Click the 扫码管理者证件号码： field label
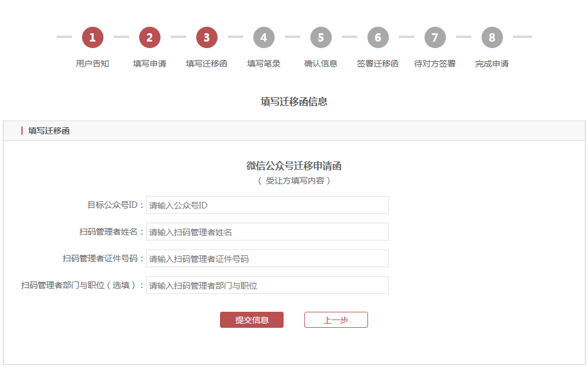 pyautogui.click(x=103, y=258)
